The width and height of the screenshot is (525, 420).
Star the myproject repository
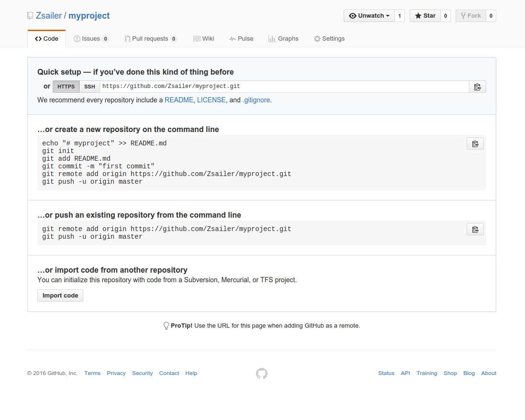click(424, 16)
